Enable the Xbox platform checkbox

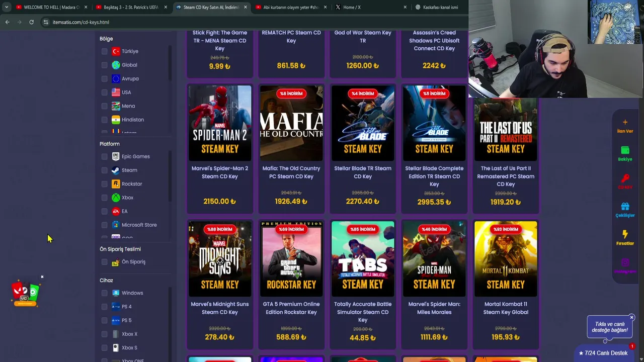point(104,198)
